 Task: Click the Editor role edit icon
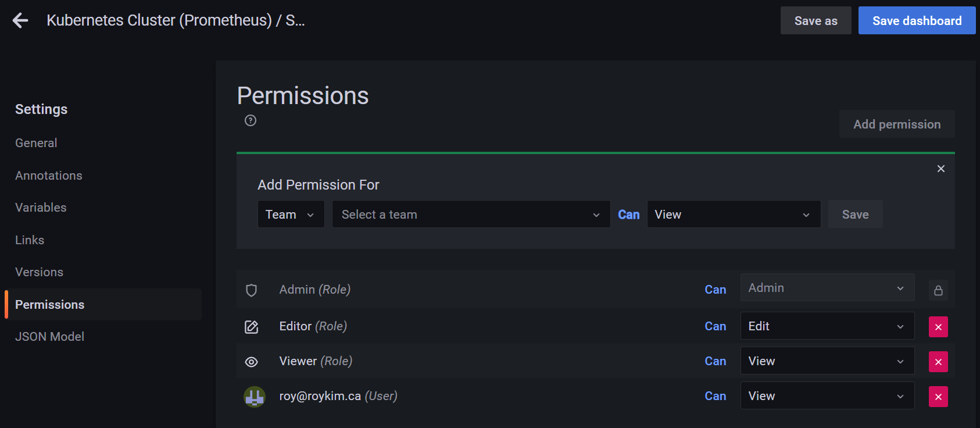(x=251, y=327)
